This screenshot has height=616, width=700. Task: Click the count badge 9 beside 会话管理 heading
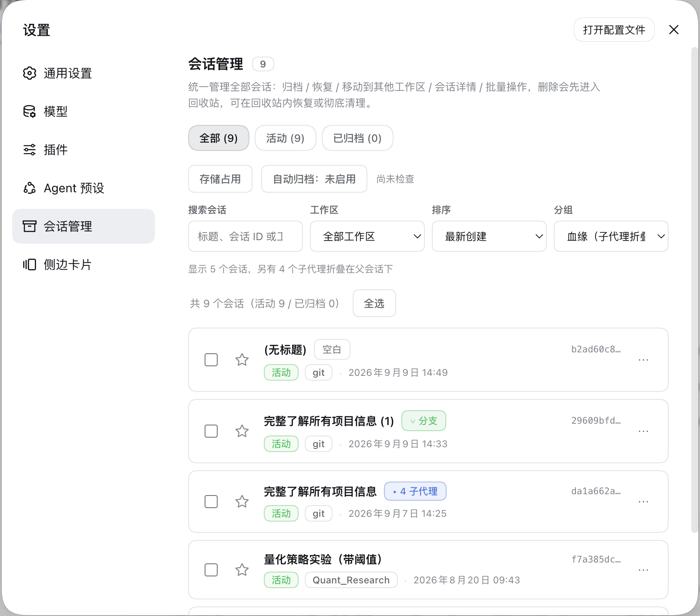point(263,64)
